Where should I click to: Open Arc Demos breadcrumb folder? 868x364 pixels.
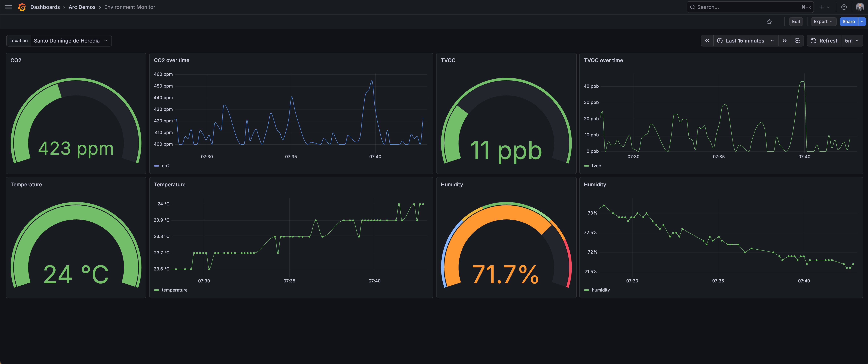(x=82, y=7)
